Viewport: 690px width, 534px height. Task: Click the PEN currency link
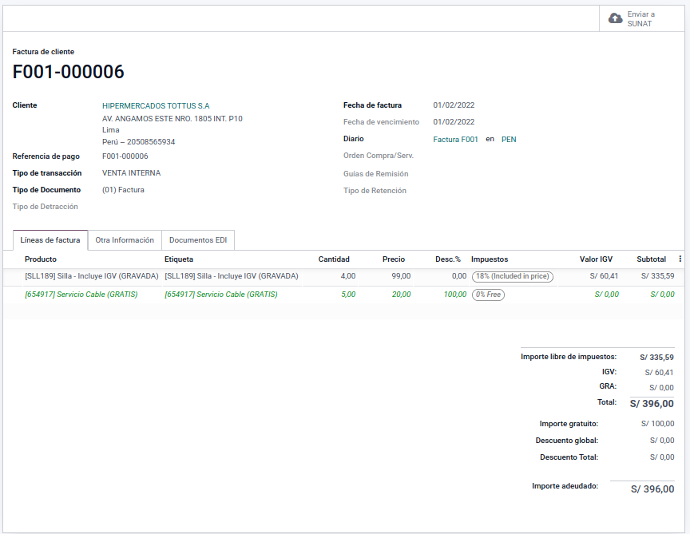pyautogui.click(x=509, y=139)
